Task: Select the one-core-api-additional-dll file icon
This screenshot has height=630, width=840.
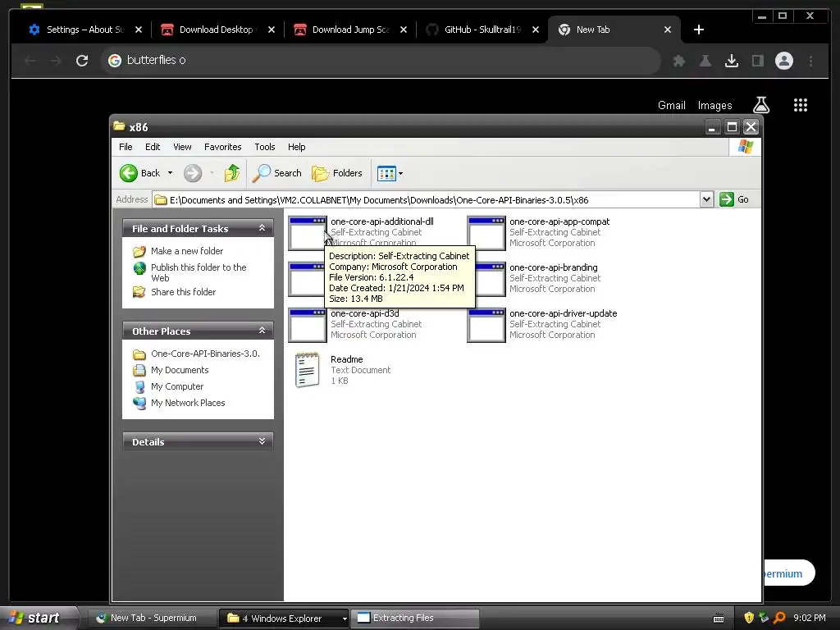Action: pyautogui.click(x=308, y=233)
